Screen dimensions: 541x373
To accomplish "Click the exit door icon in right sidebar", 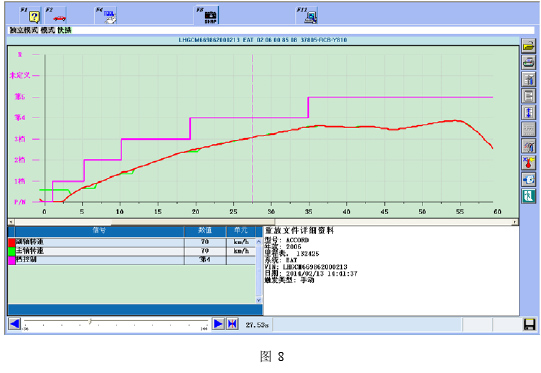I will coord(528,196).
